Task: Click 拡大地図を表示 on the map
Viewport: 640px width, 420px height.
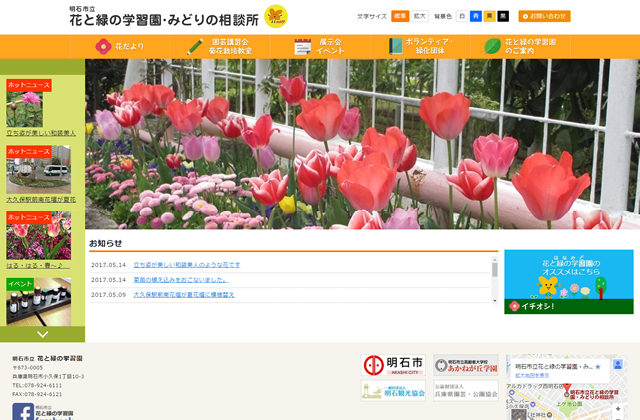Action: [532, 376]
